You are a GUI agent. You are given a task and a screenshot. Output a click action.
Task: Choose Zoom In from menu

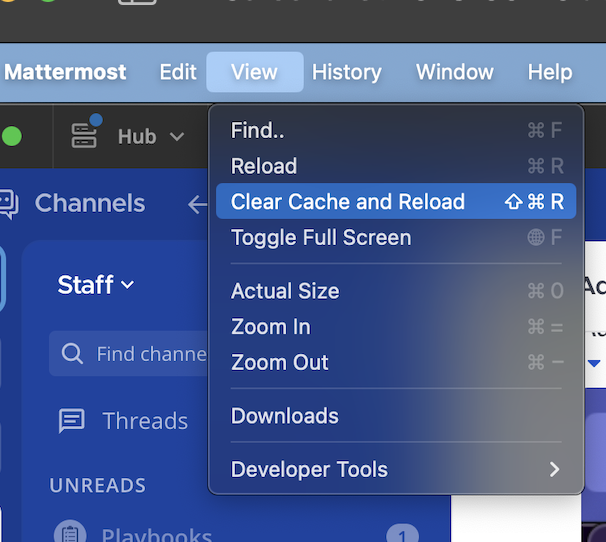(396, 327)
